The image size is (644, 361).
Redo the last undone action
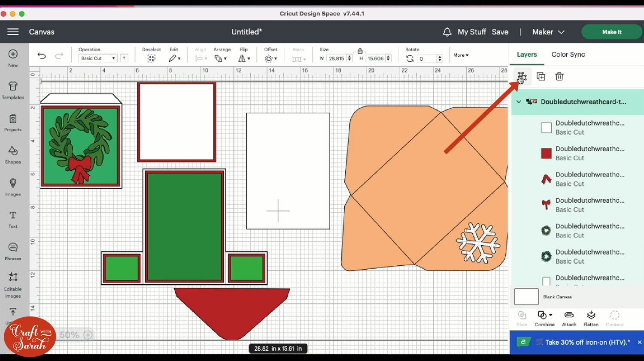point(59,56)
